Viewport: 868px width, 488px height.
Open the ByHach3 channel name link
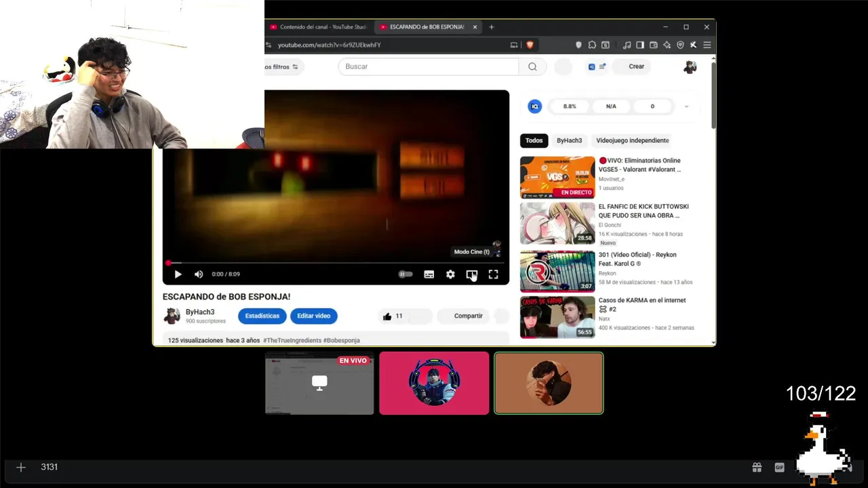pyautogui.click(x=200, y=312)
